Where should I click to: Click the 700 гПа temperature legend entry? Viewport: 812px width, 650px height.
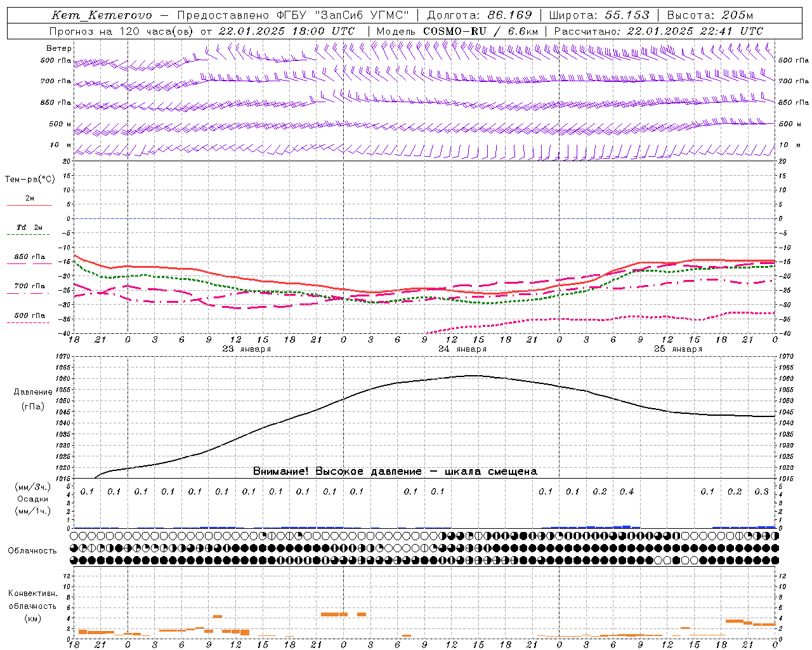pyautogui.click(x=29, y=289)
